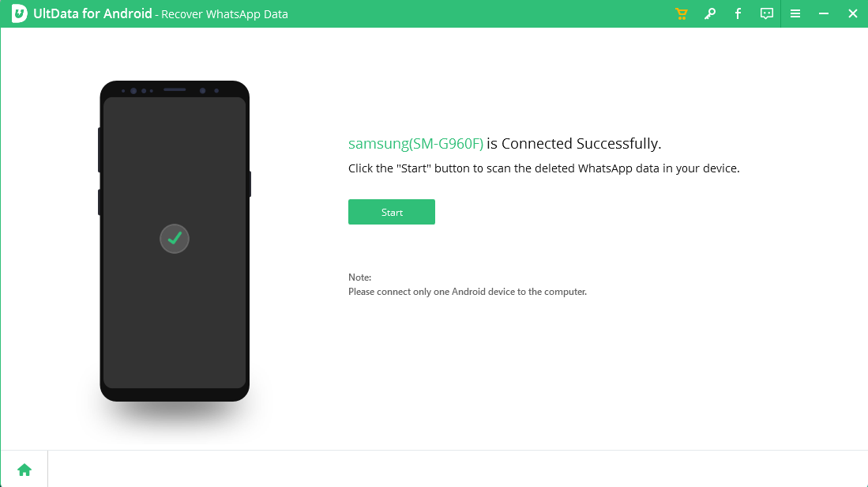Screen dimensions: 868x487
Task: Click the "is Connected Successfully" heading text
Action: pos(574,144)
